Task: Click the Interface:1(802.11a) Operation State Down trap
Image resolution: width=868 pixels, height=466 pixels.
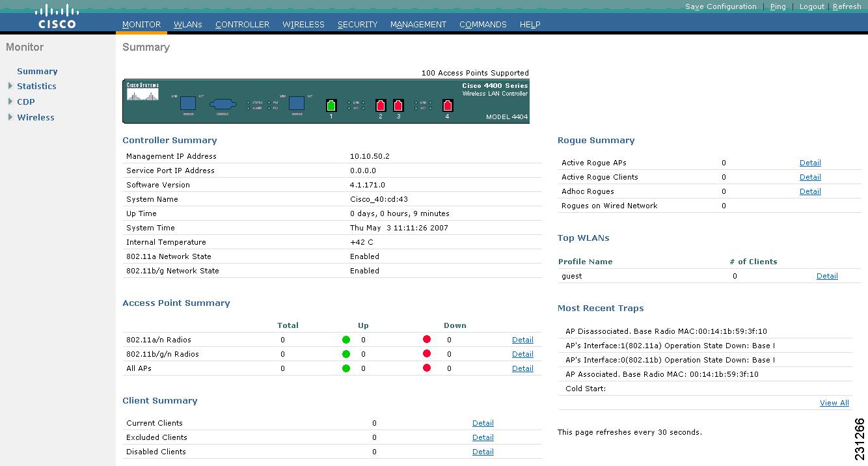Action: click(x=670, y=346)
